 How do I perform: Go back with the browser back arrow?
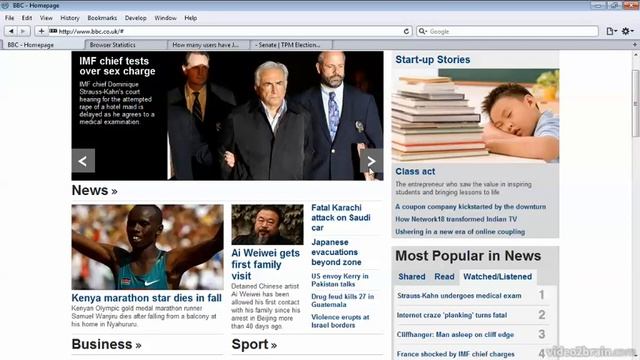11,31
